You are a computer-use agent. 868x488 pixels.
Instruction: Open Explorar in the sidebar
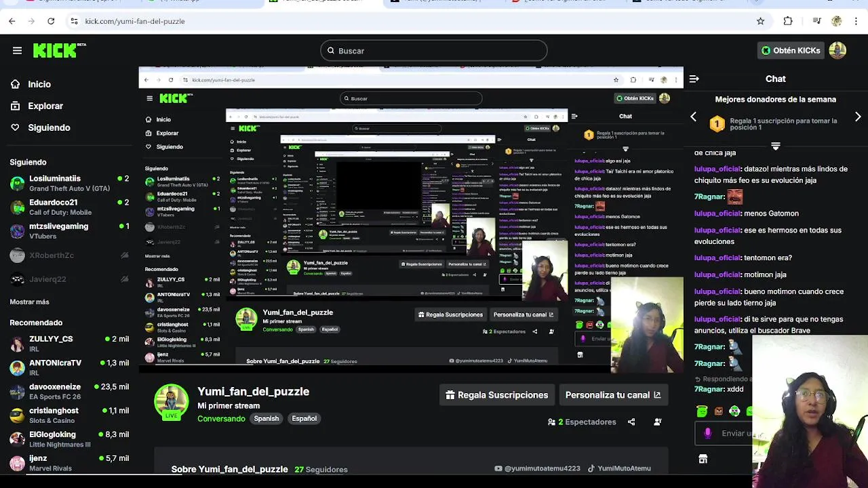(x=45, y=106)
